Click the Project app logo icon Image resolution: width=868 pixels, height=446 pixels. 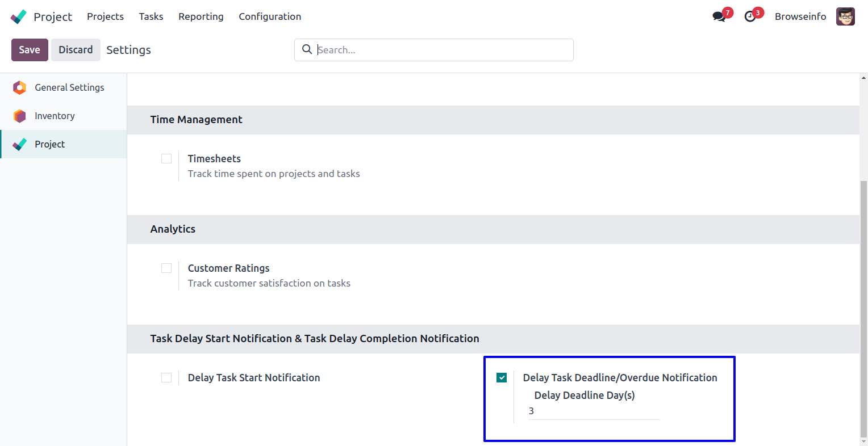point(19,16)
